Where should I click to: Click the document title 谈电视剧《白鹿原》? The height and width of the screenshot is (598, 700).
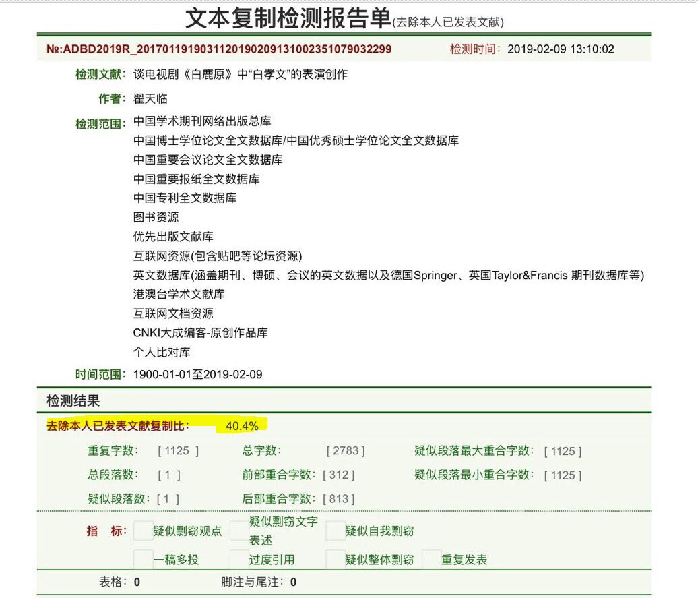[240, 74]
